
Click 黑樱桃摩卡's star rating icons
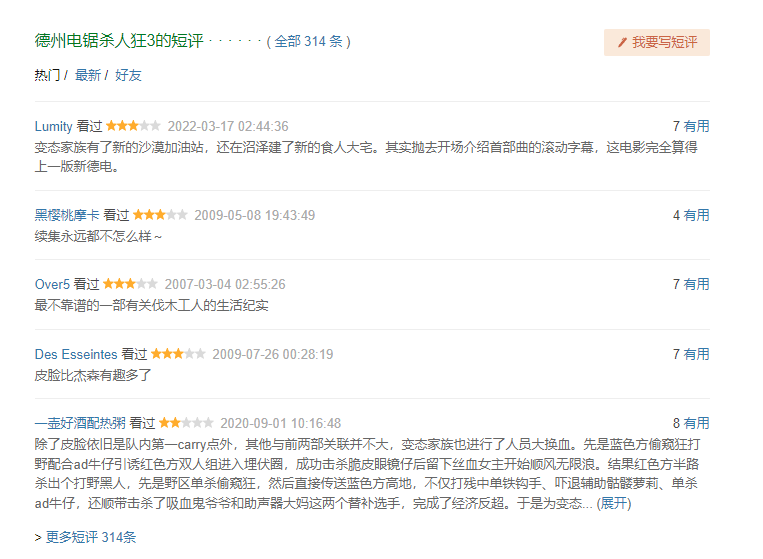pyautogui.click(x=160, y=215)
